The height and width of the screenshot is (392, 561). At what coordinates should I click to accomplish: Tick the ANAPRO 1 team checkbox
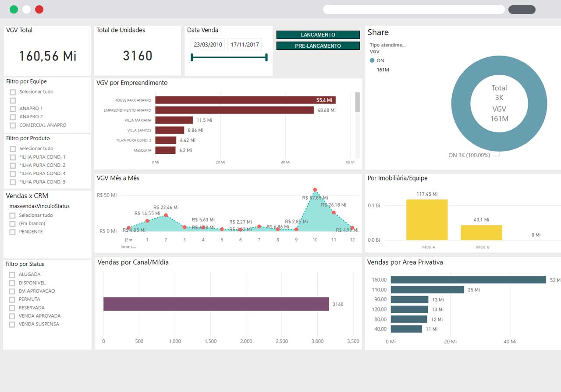(13, 109)
